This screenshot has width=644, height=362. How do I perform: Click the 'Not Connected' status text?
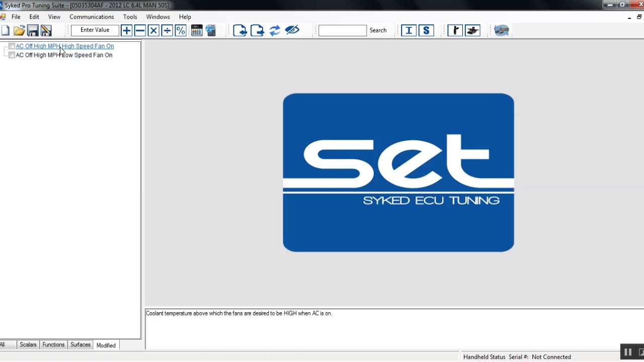coord(551,357)
